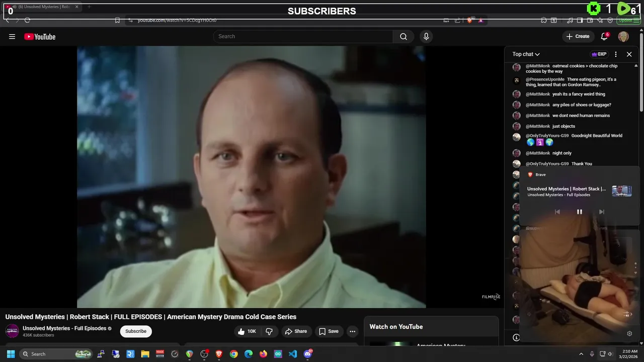Open more actions ellipsis under video
644x362 pixels.
pyautogui.click(x=353, y=331)
